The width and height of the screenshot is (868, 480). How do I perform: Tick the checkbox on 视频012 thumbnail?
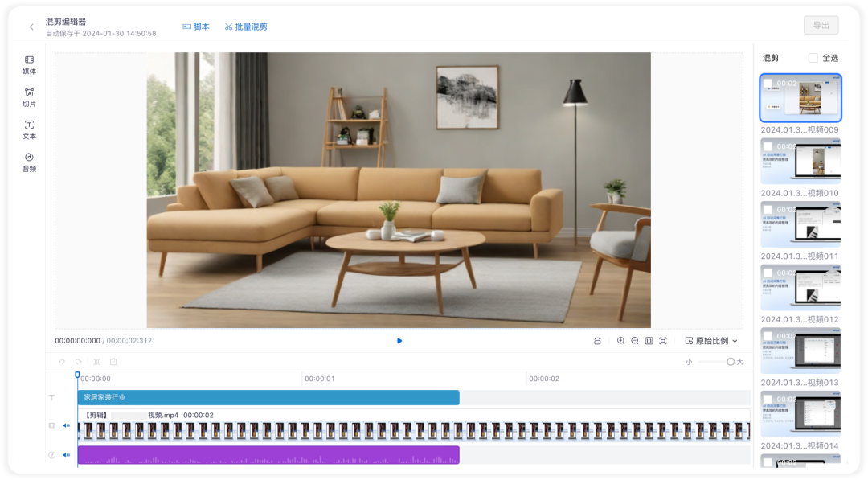tap(768, 273)
